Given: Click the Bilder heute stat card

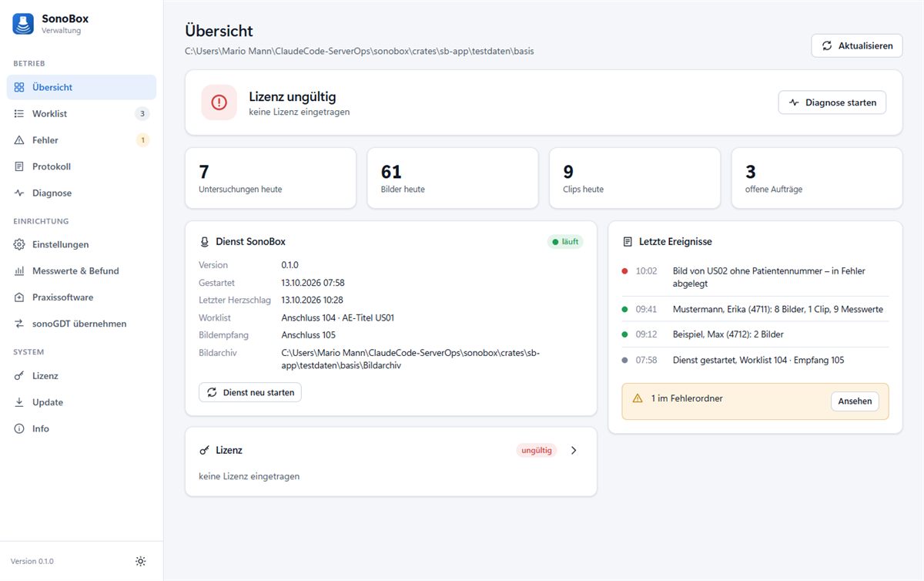Looking at the screenshot, I should 453,178.
